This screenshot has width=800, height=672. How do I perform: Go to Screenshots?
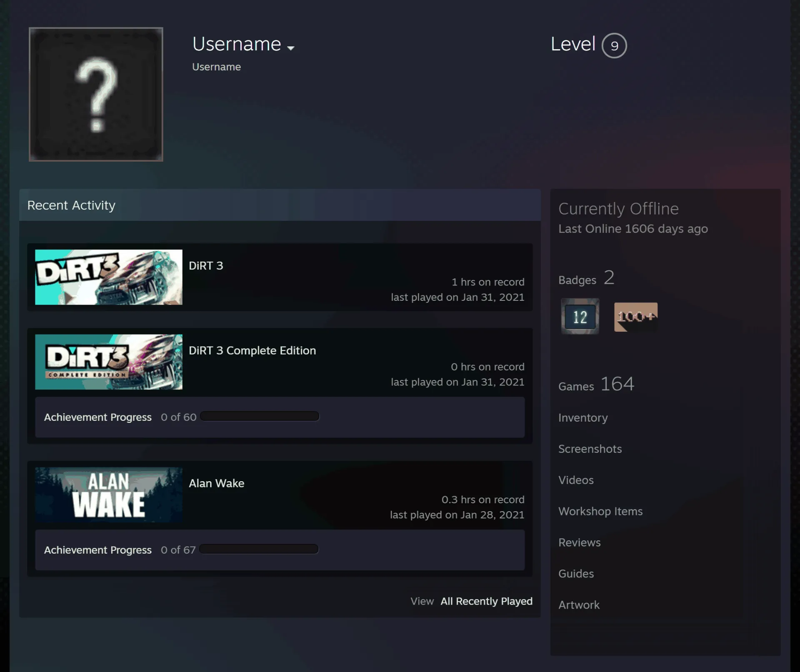pos(590,449)
